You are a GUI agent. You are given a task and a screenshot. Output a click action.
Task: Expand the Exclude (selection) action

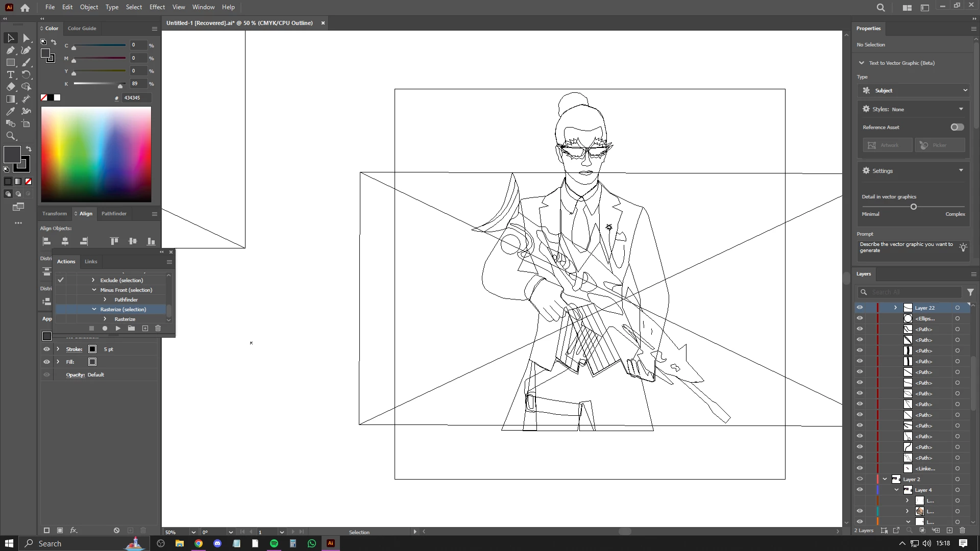(x=93, y=280)
